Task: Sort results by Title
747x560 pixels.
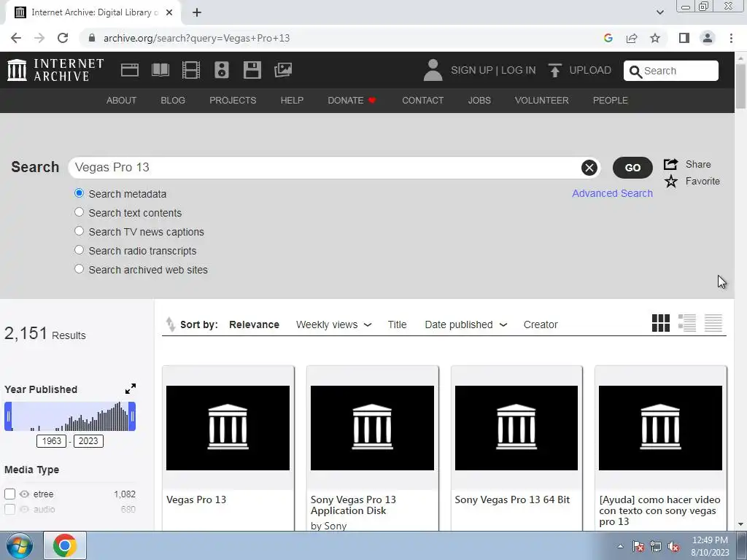Action: [x=397, y=324]
